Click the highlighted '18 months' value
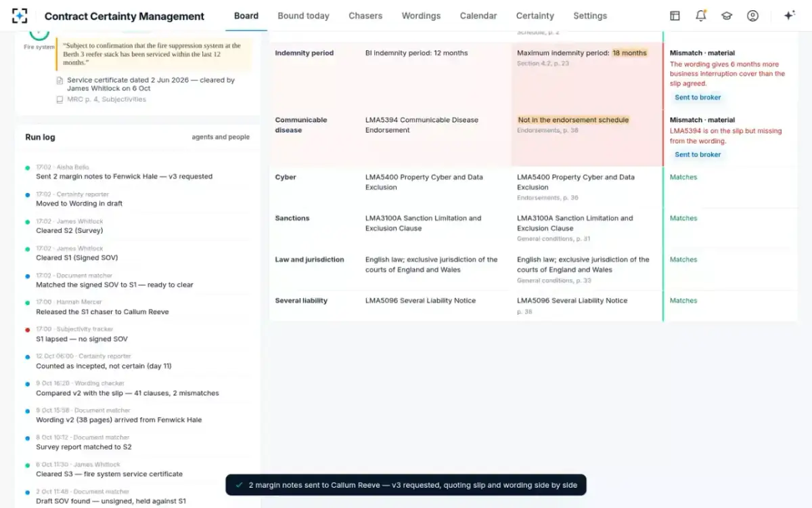The image size is (812, 508). (629, 53)
